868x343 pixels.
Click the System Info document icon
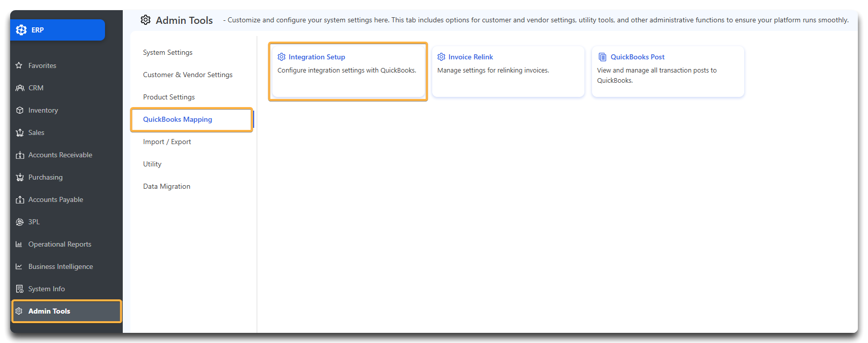(19, 289)
